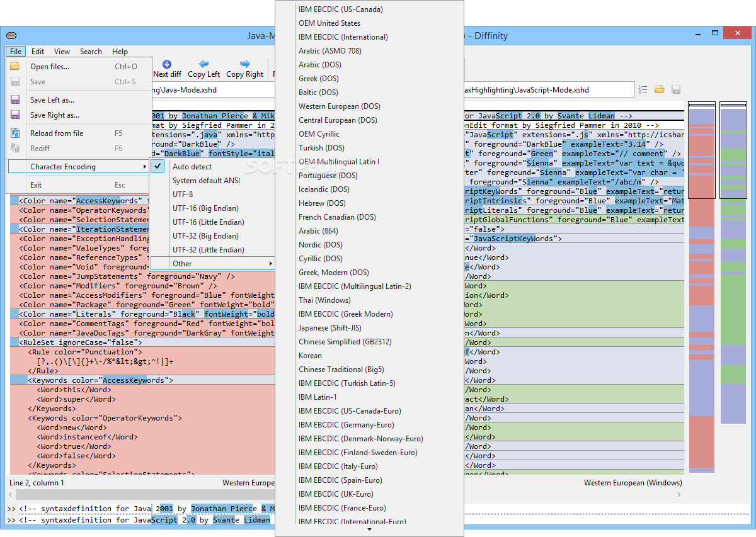Select UTF-32 (Little Endian) encoding
The height and width of the screenshot is (537, 756).
(213, 250)
